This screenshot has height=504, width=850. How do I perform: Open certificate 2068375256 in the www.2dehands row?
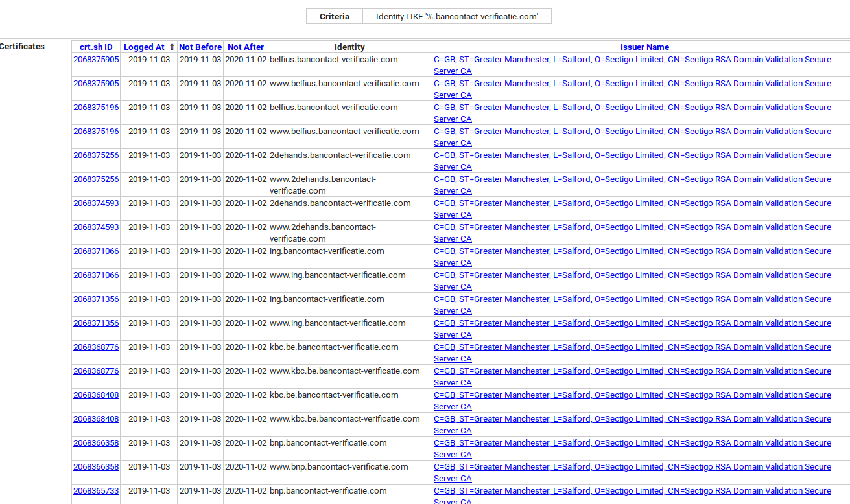(96, 179)
